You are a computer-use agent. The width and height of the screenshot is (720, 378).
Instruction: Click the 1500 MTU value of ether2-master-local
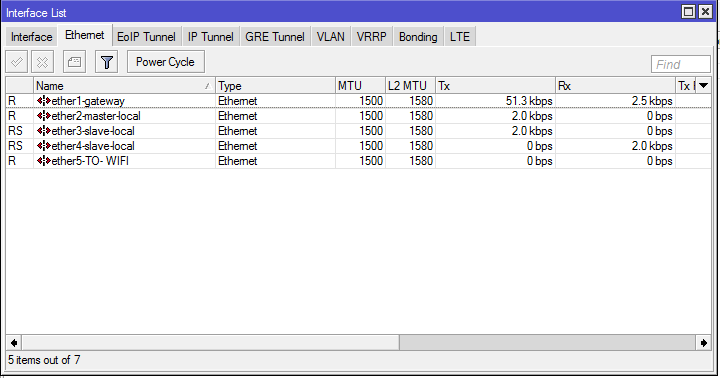(x=371, y=116)
